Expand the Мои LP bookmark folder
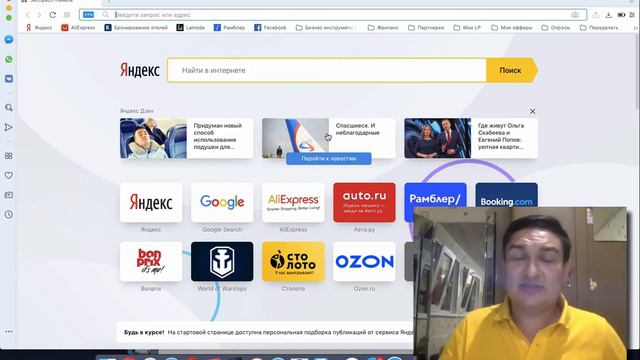Image resolution: width=640 pixels, height=360 pixels. (467, 28)
